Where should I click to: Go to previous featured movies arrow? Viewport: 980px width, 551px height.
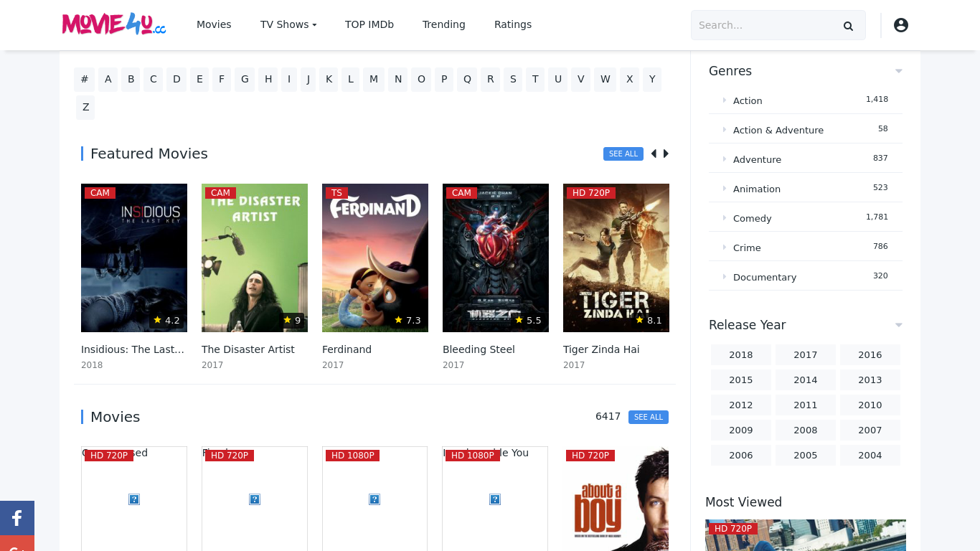click(x=654, y=154)
